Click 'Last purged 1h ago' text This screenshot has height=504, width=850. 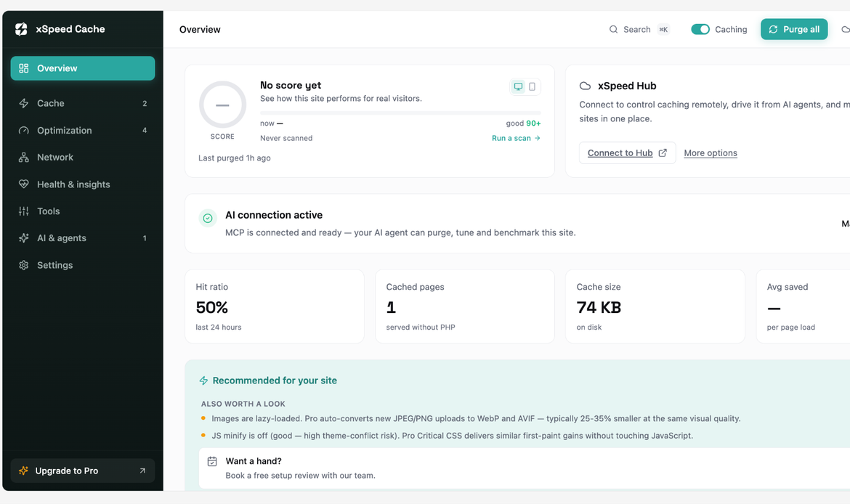click(x=234, y=158)
